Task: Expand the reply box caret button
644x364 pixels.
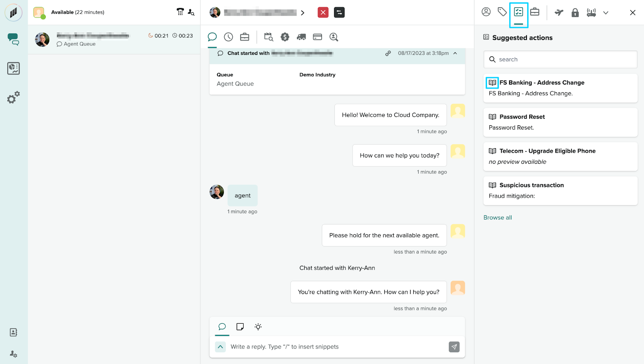Action: 221,347
